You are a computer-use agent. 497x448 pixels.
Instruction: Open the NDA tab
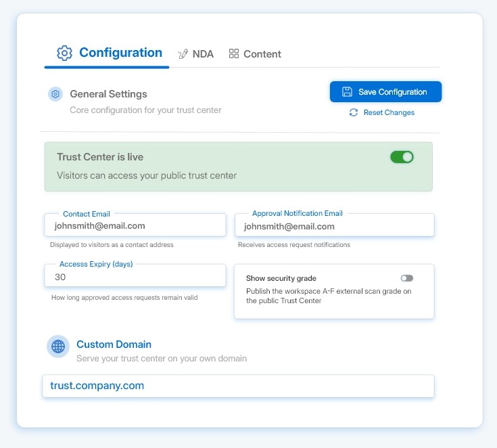(x=196, y=54)
